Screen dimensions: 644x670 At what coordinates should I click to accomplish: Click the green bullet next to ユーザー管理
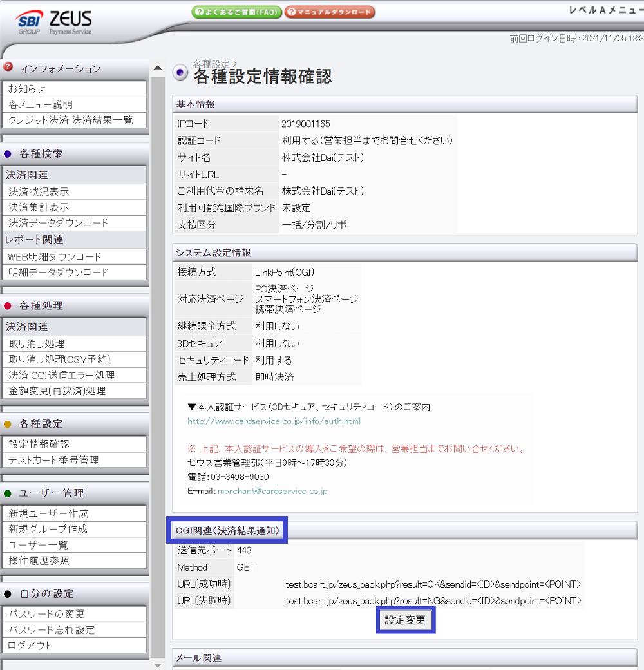click(x=8, y=493)
